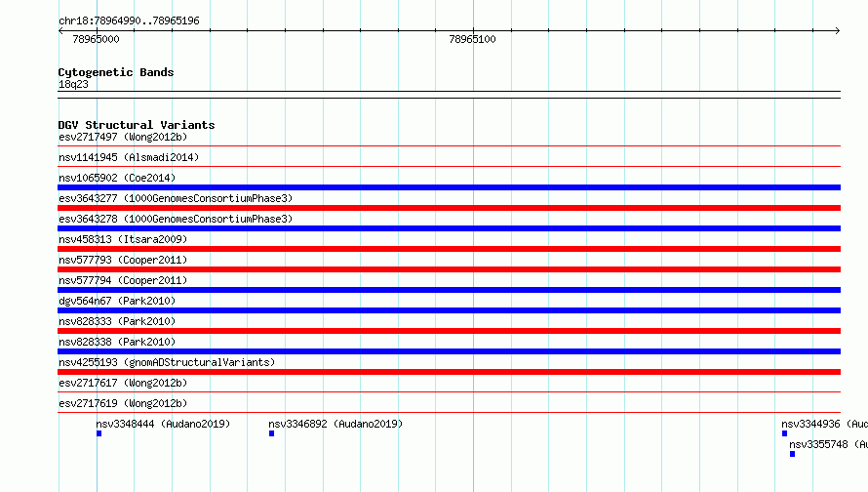
Task: Select the Cytogenetic Bands track title
Action: coord(116,72)
